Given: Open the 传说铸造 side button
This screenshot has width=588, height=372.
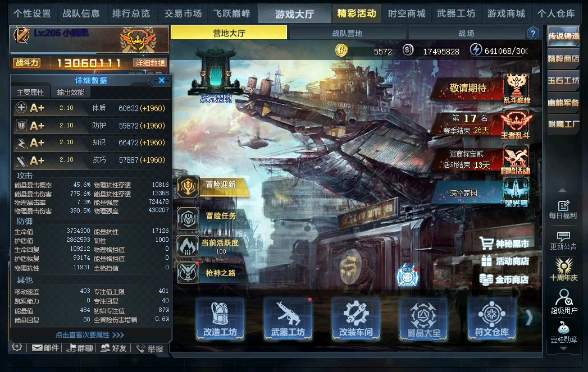Looking at the screenshot, I should click(563, 36).
